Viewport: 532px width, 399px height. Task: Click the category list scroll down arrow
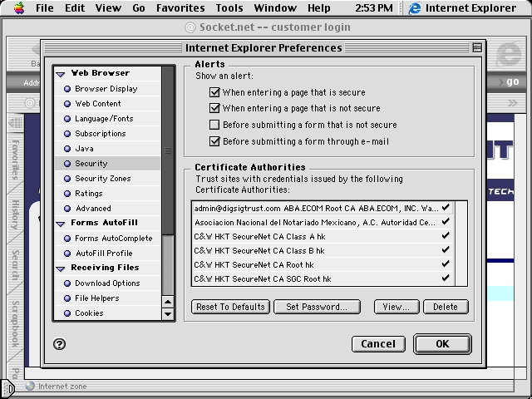168,314
